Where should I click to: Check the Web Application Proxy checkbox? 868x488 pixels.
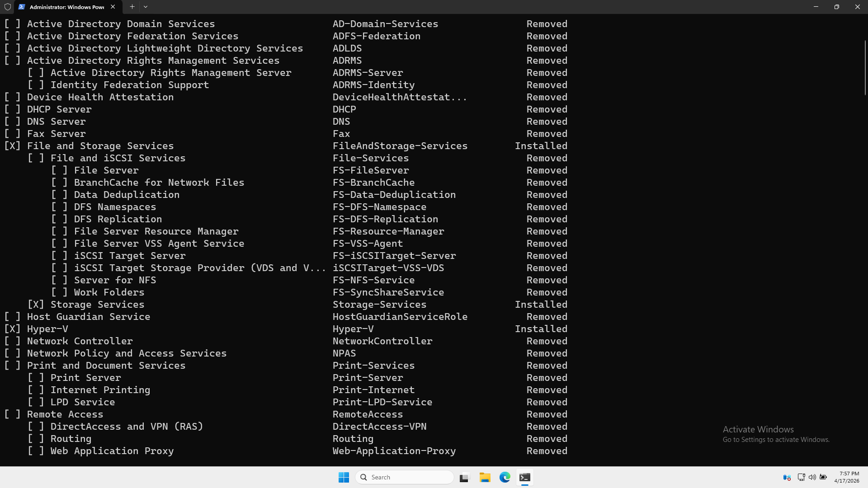tap(36, 450)
